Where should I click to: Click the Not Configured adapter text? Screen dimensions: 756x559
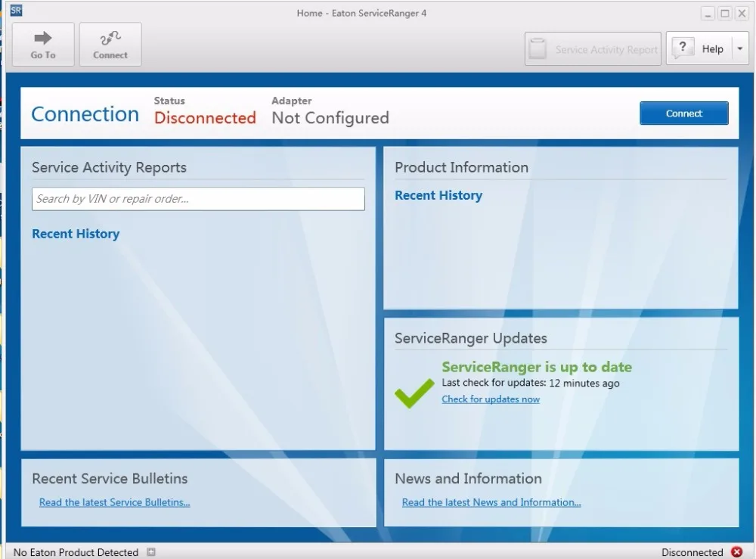pyautogui.click(x=330, y=118)
